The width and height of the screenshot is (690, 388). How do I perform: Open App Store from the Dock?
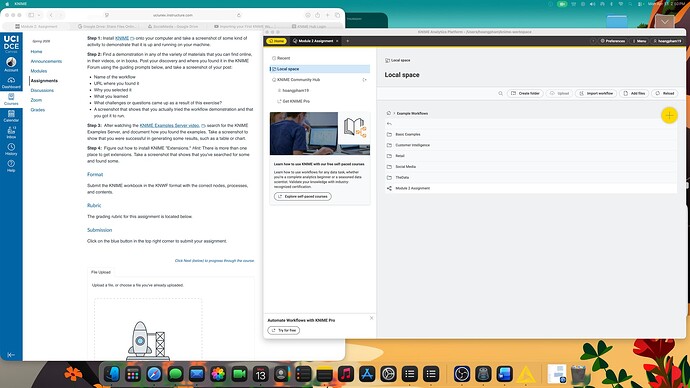coord(367,374)
